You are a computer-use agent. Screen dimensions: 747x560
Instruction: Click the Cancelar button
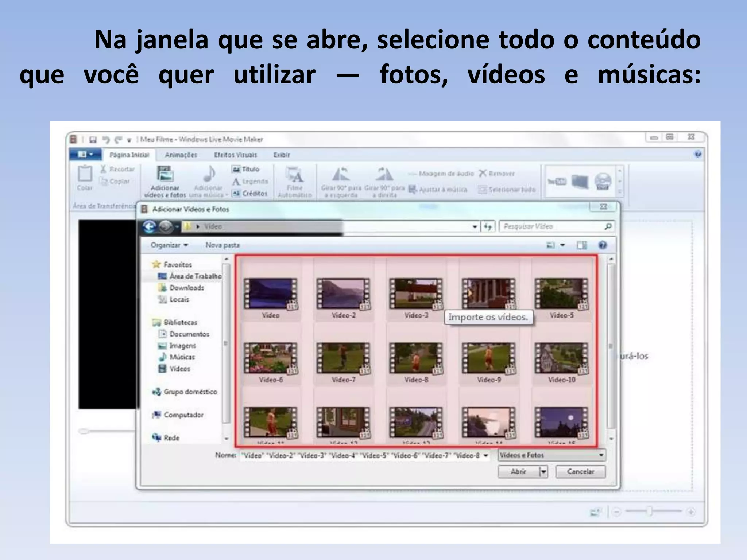[580, 472]
